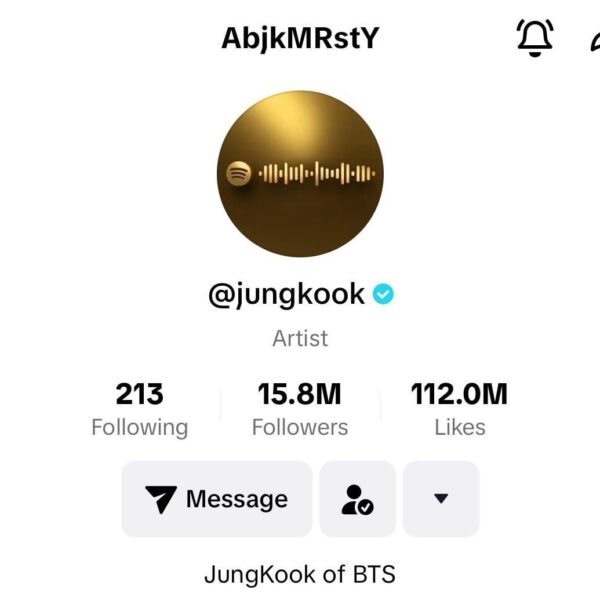Viewport: 600px width, 600px height.
Task: Tap the paper plane icon in Message
Action: (x=161, y=499)
